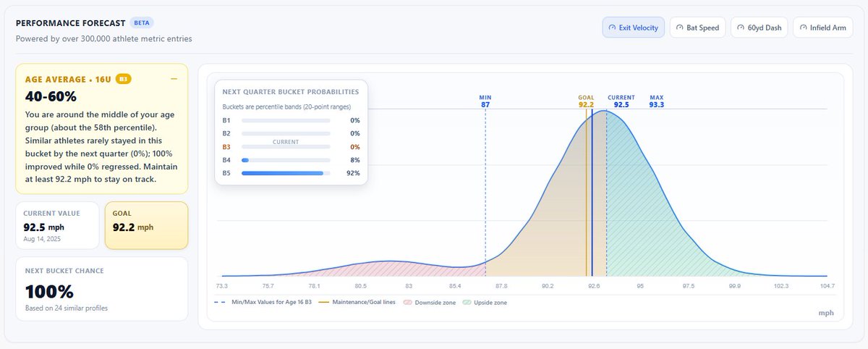The width and height of the screenshot is (868, 349).
Task: Click the B3 bucket badge
Action: (123, 78)
